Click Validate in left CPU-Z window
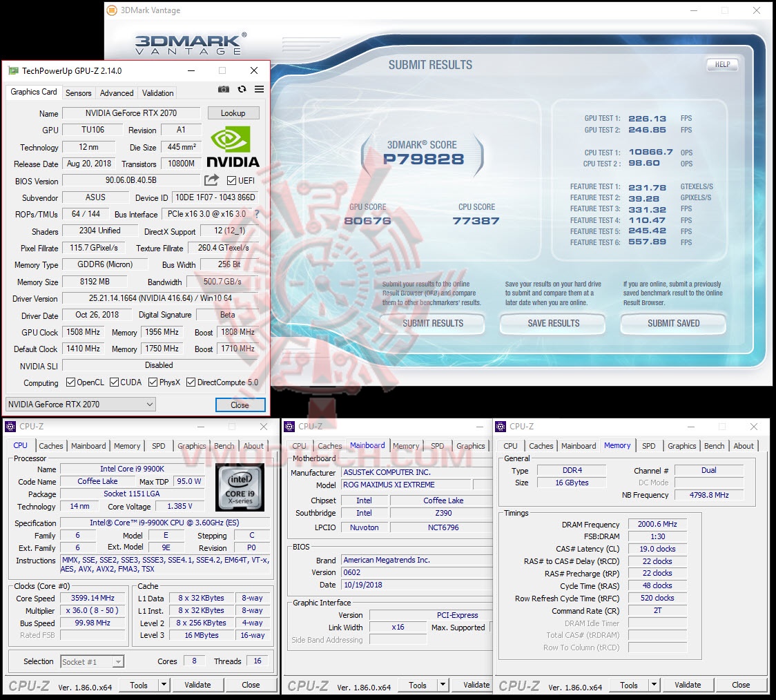776x700 pixels. point(197,685)
